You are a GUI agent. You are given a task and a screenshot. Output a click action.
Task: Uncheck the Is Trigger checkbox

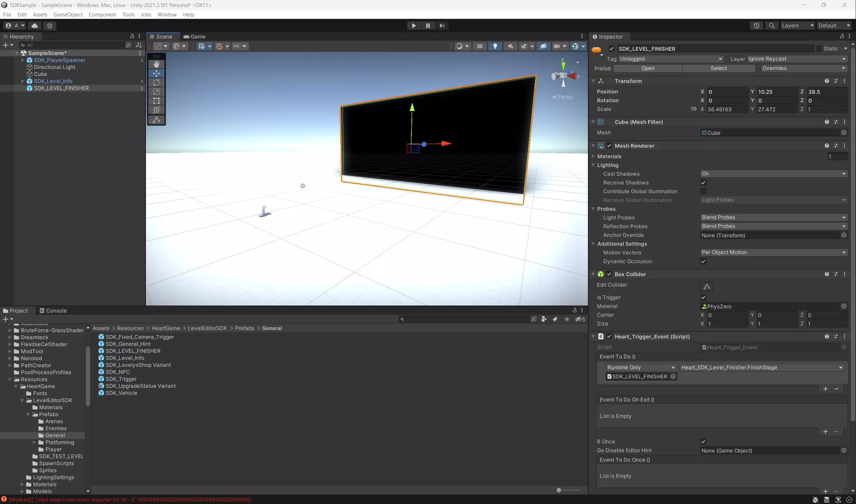click(x=703, y=297)
